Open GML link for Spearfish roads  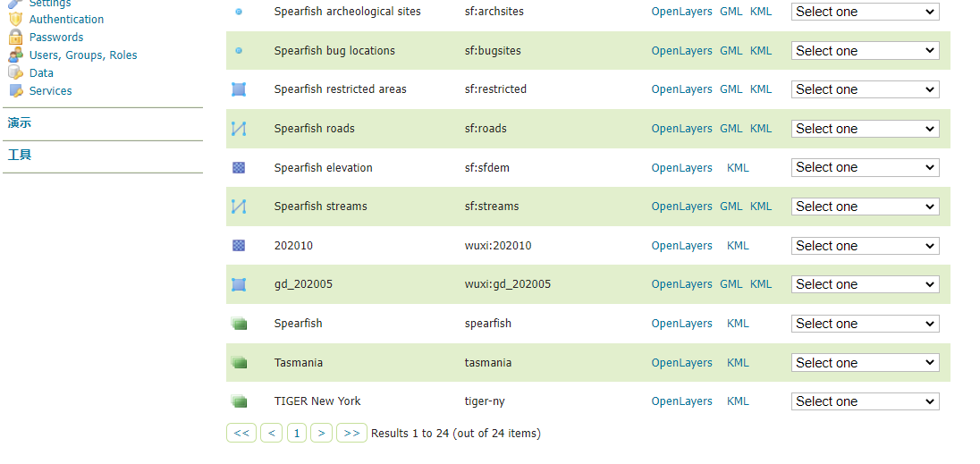click(x=731, y=129)
